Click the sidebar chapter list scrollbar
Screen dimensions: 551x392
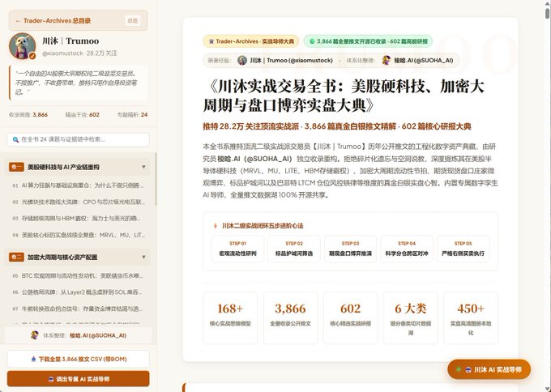156,179
